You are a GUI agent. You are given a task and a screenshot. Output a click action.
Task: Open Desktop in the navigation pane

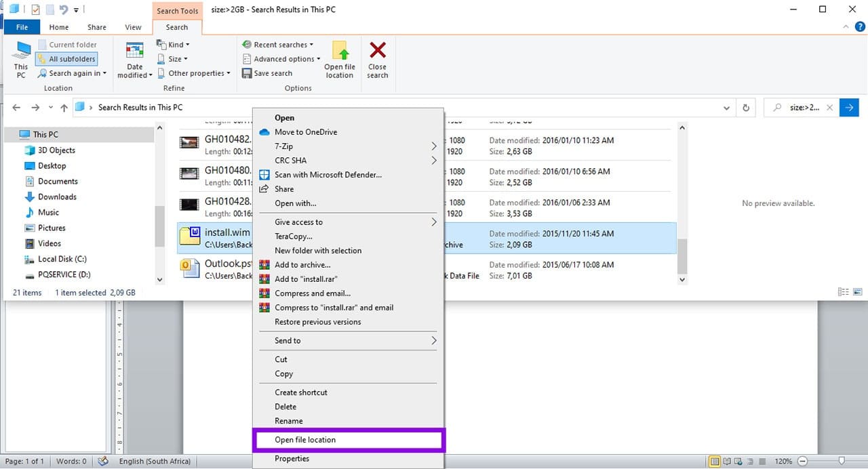click(x=52, y=166)
